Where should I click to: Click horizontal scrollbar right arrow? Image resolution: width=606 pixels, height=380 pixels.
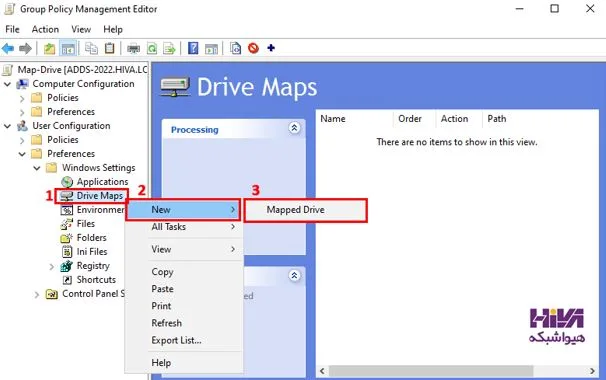pos(592,371)
